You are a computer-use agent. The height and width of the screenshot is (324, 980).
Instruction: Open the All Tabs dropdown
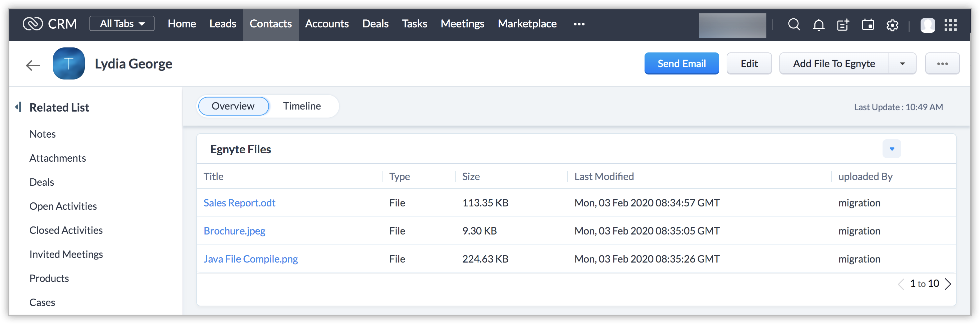pyautogui.click(x=122, y=24)
